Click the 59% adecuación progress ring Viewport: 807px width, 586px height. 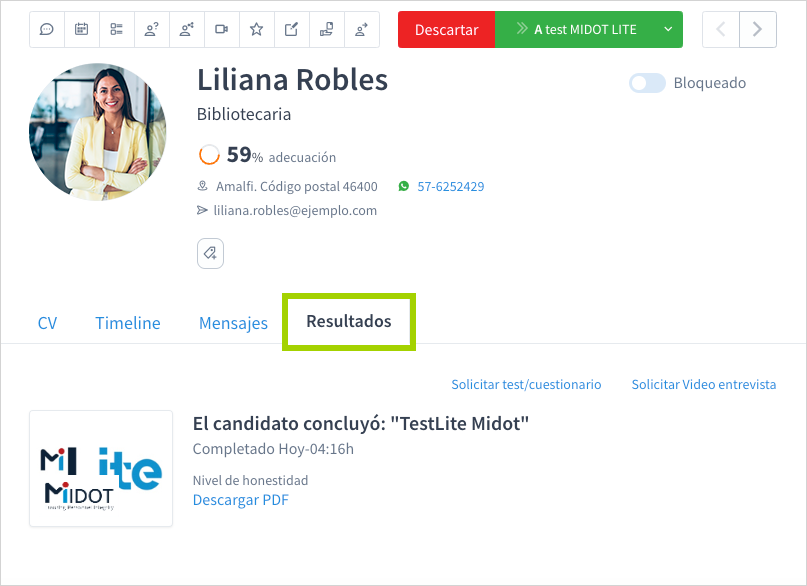[209, 155]
